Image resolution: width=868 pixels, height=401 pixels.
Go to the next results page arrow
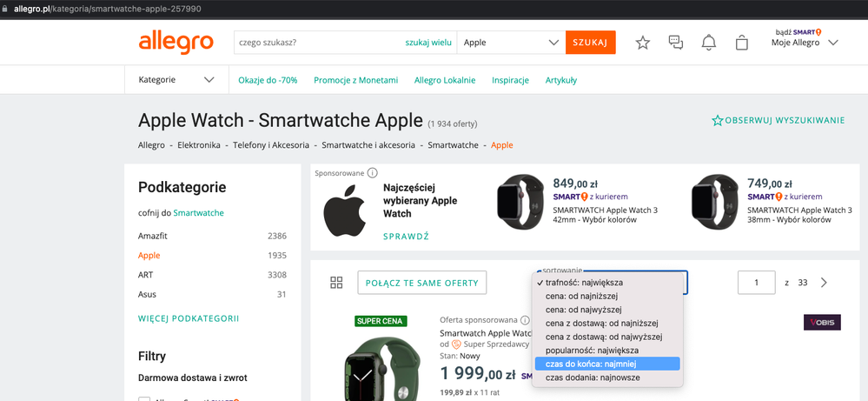tap(824, 283)
